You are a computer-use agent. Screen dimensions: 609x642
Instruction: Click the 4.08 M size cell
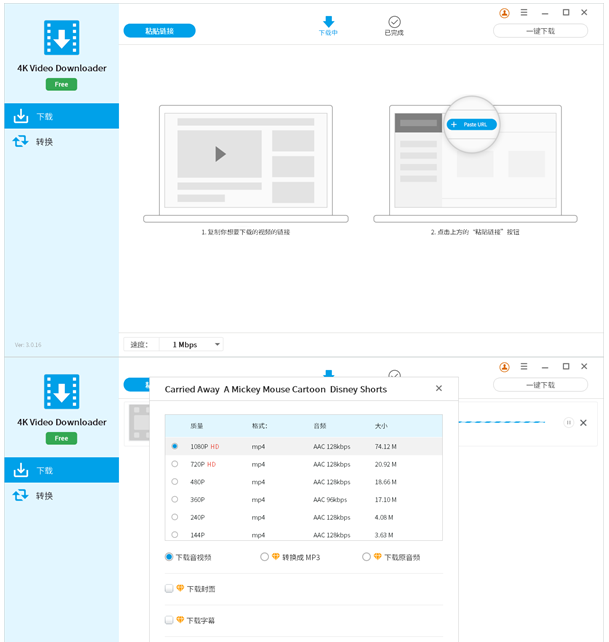click(x=384, y=517)
